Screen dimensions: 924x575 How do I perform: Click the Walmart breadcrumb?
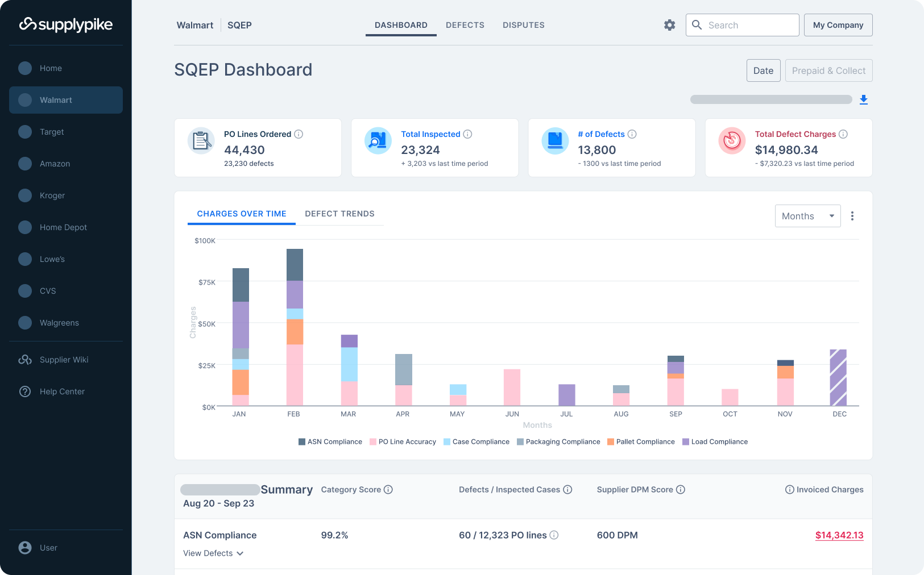[195, 25]
